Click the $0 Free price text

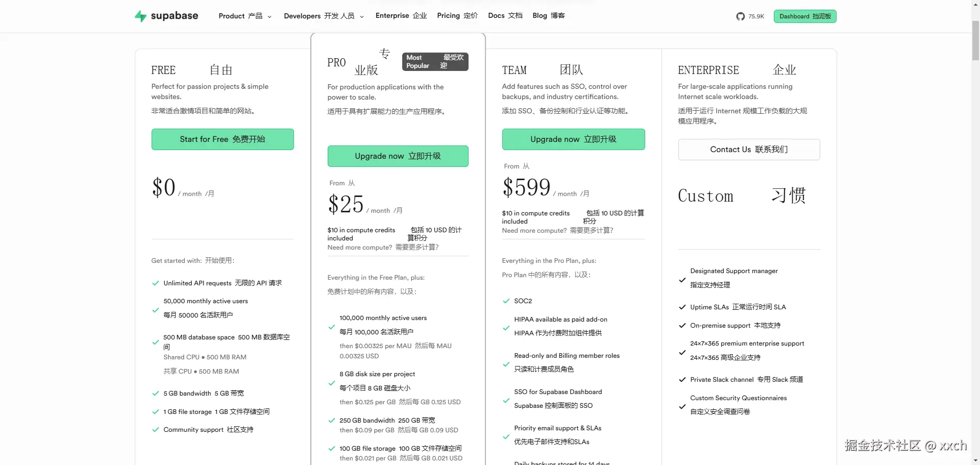pyautogui.click(x=163, y=187)
